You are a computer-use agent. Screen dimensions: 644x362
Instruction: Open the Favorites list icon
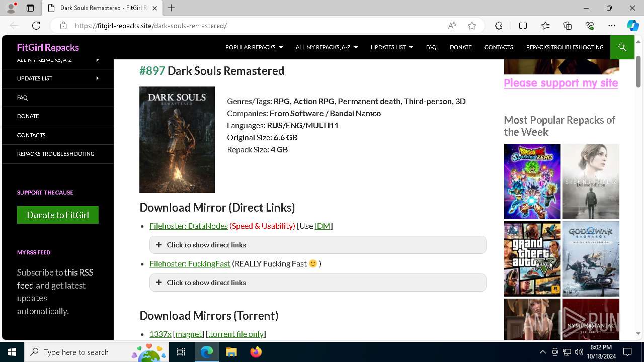point(545,26)
